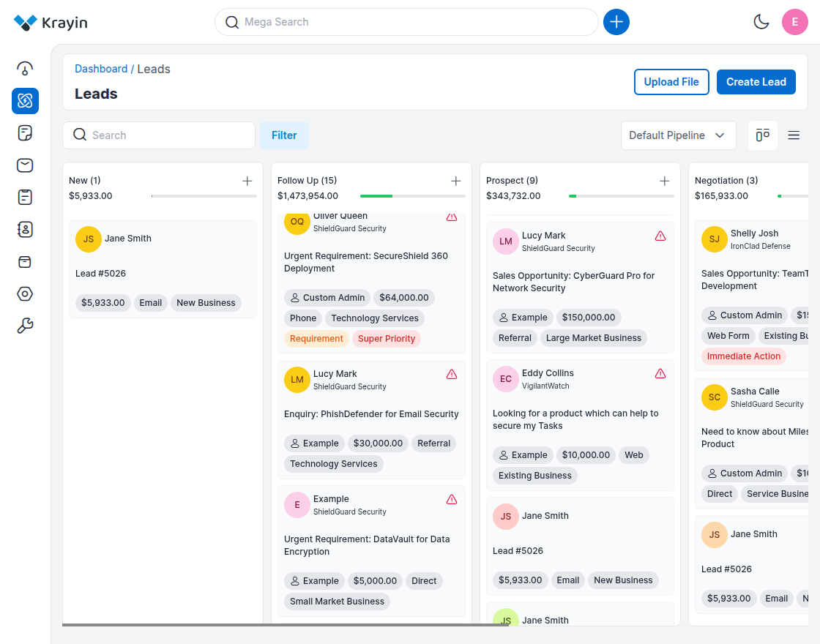Open the Dashboard from the sidebar
Screen dimensions: 820x644
[x=25, y=69]
